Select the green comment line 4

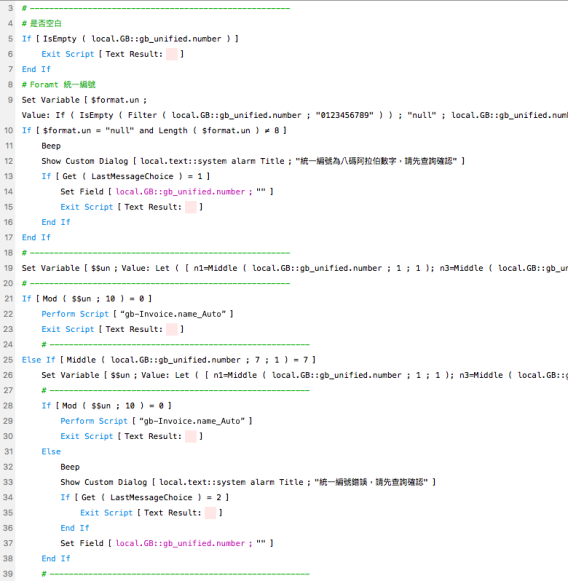41,24
